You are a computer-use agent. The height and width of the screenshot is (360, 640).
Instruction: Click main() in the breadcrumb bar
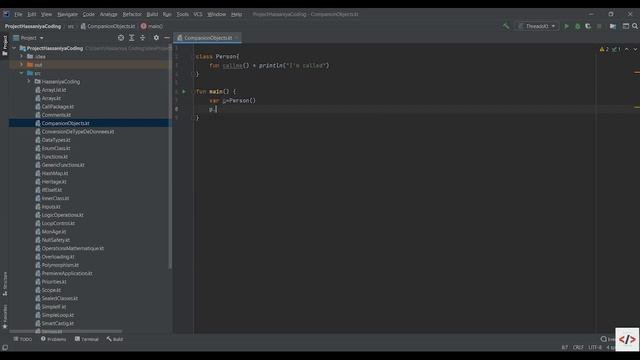[x=151, y=26]
